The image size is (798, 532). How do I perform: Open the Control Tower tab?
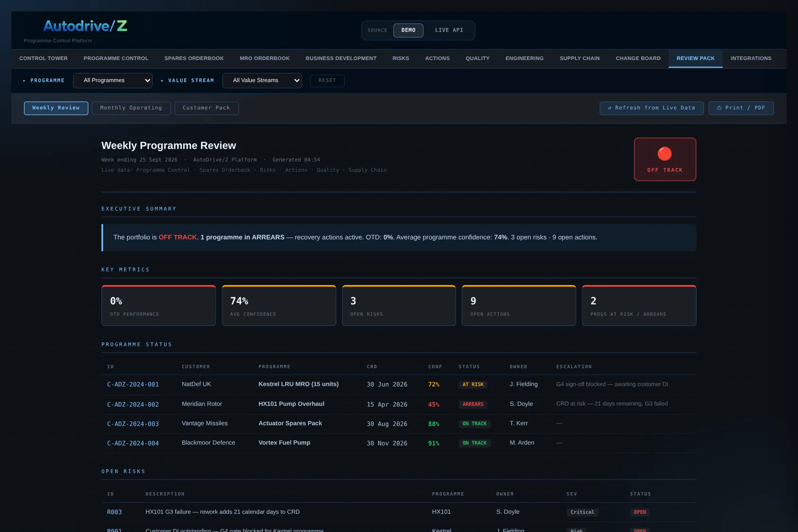point(44,58)
